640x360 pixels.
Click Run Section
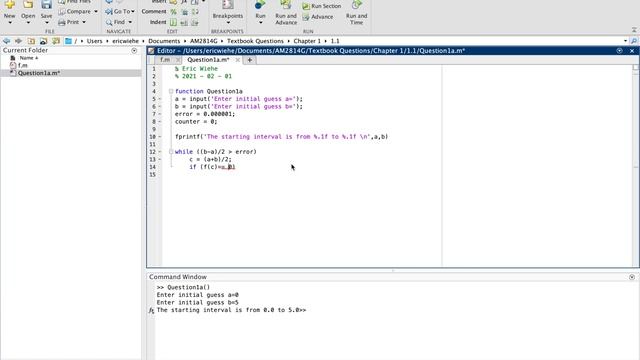pyautogui.click(x=322, y=6)
